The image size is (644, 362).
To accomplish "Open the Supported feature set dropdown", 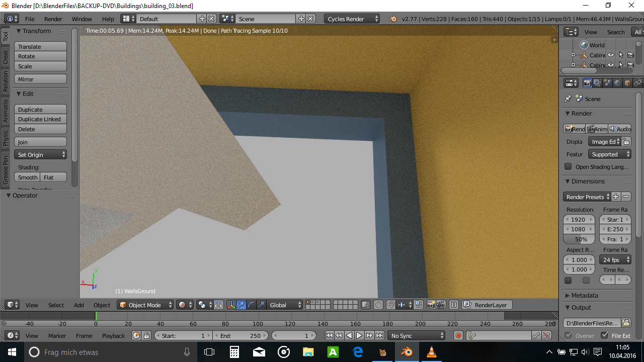I will point(610,154).
